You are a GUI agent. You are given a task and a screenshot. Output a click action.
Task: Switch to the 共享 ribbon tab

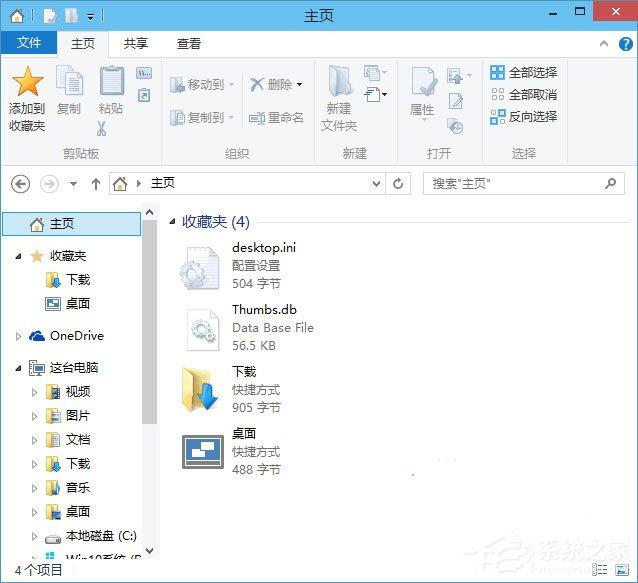point(136,44)
